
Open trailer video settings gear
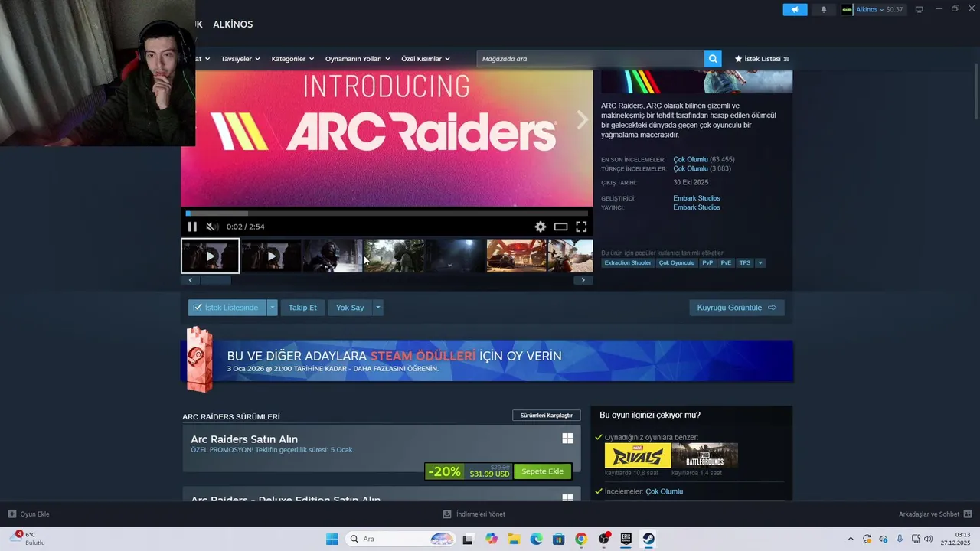tap(541, 227)
